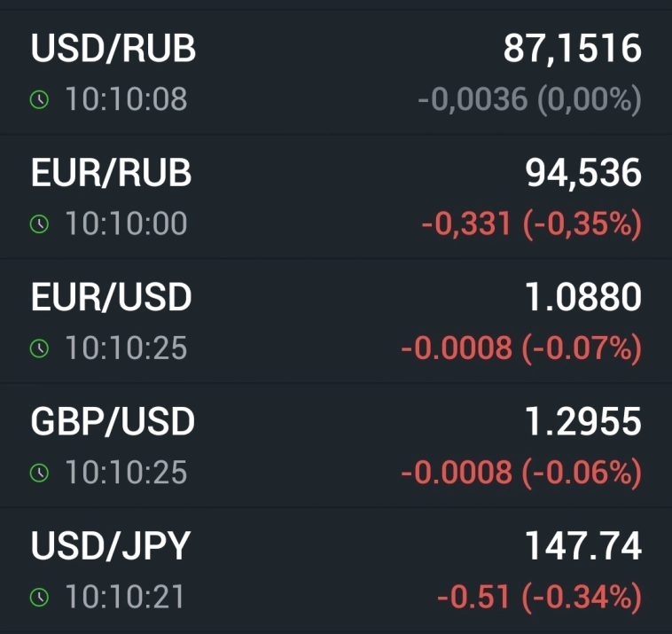
Task: Select the GBP/USD pair name
Action: [x=113, y=422]
